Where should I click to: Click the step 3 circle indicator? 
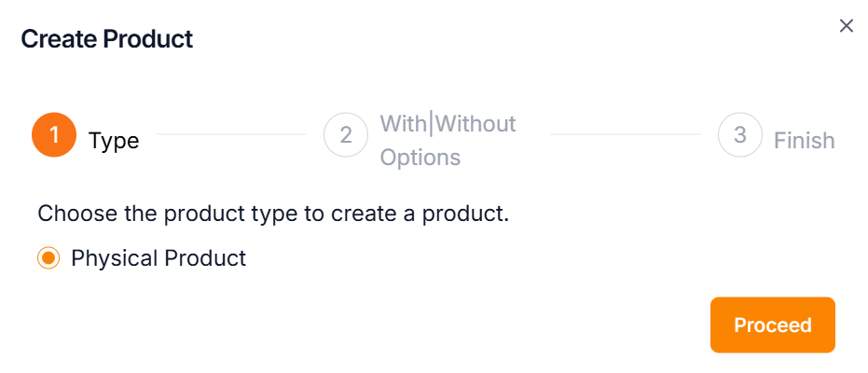coord(740,135)
